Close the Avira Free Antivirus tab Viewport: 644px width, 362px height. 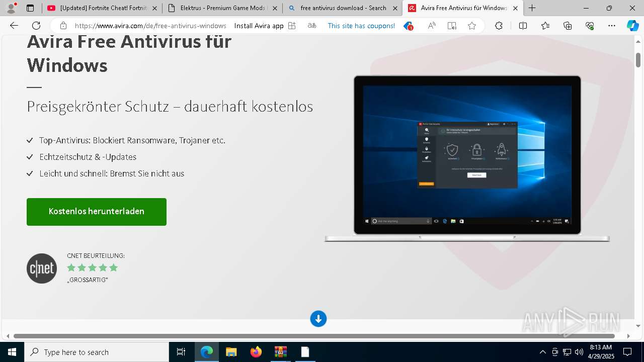(515, 8)
